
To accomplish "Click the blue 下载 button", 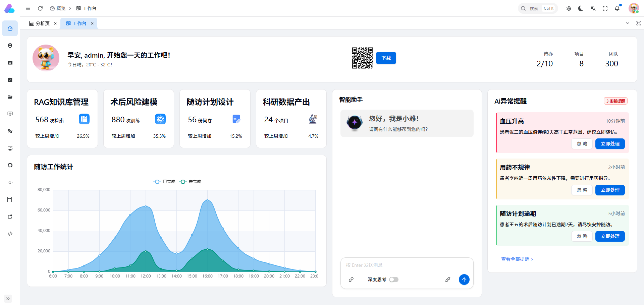I will [x=386, y=58].
